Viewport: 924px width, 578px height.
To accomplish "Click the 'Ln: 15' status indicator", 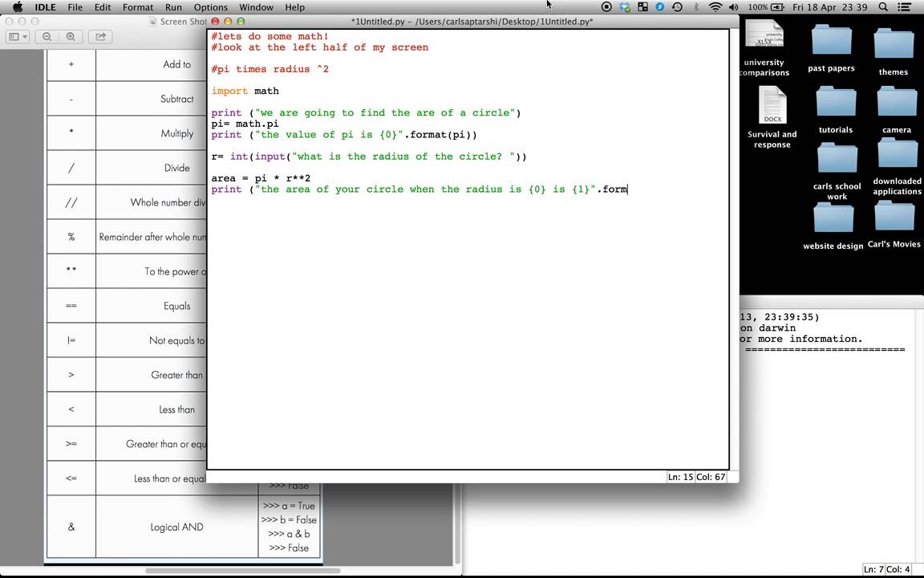I will pyautogui.click(x=680, y=477).
